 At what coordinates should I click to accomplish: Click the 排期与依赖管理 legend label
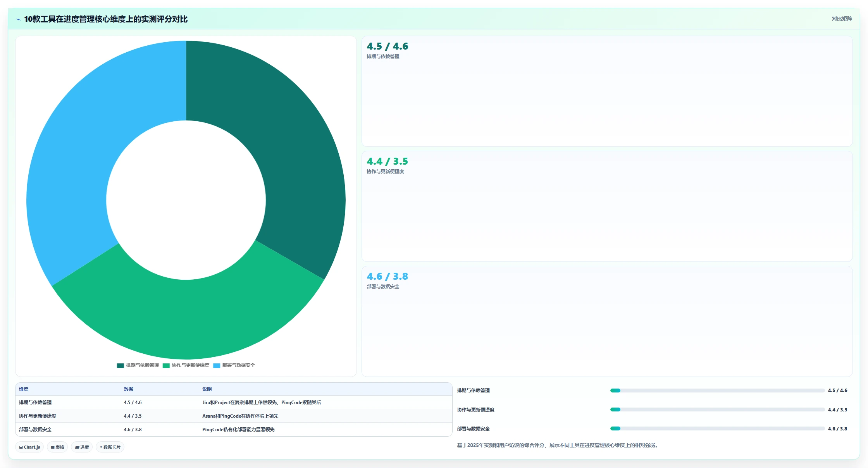(142, 365)
